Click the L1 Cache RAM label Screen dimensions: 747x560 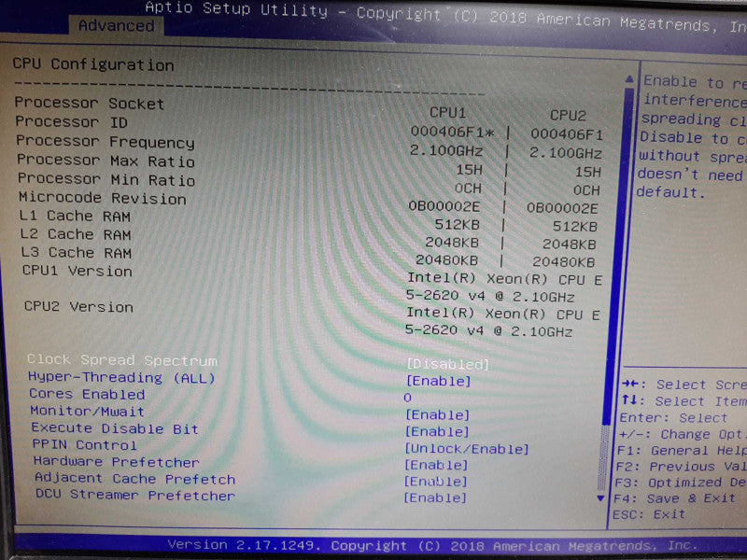click(75, 217)
